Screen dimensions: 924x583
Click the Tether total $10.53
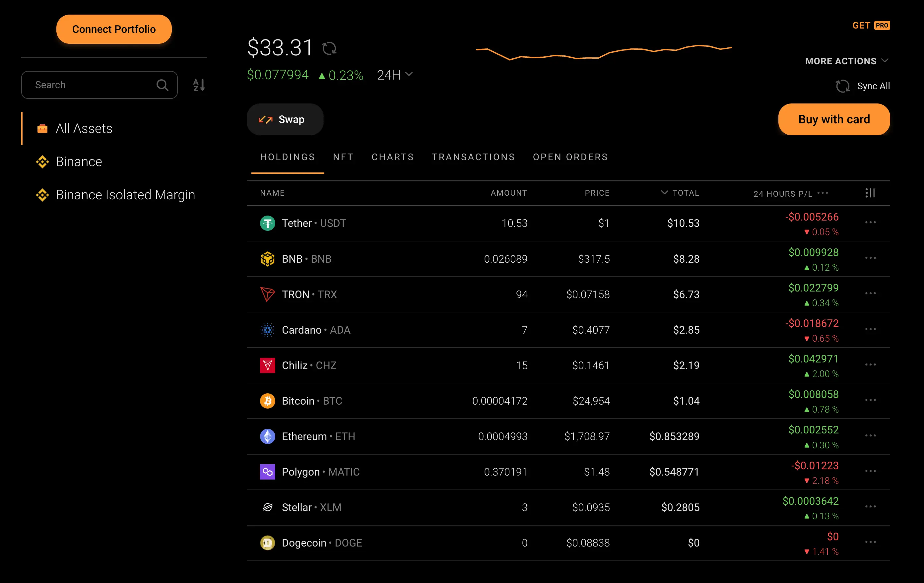pyautogui.click(x=683, y=223)
